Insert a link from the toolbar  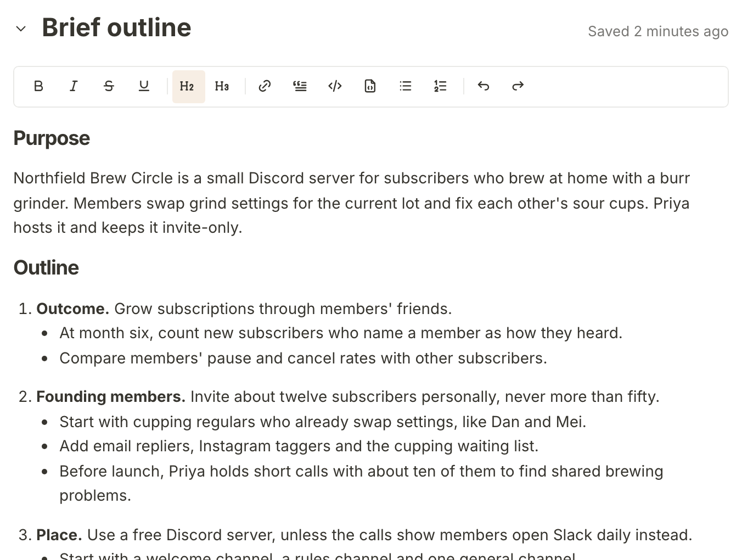tap(265, 86)
